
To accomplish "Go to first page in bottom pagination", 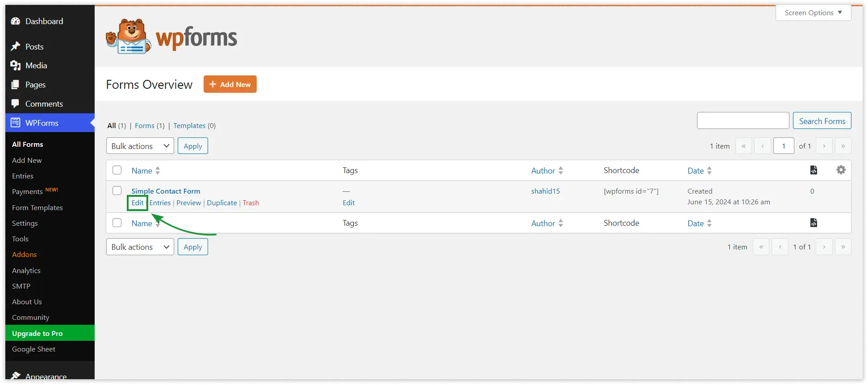I will (x=761, y=247).
